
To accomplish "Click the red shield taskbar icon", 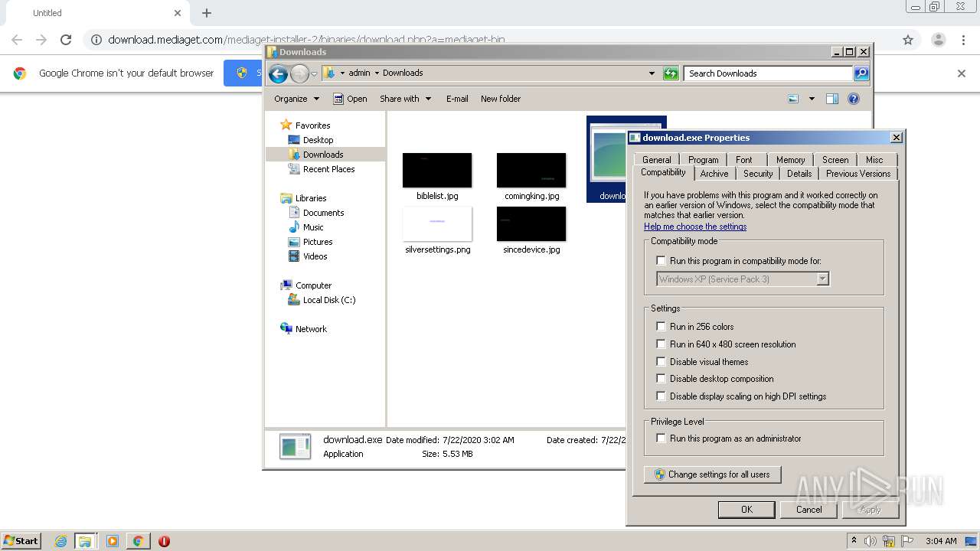I will click(x=164, y=541).
